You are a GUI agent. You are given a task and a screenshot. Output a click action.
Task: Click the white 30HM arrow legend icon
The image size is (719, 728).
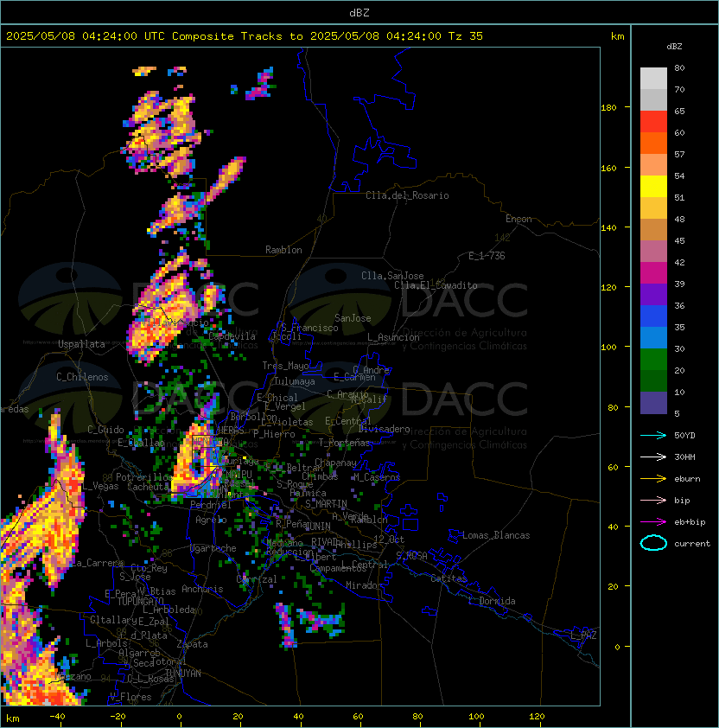pyautogui.click(x=653, y=457)
